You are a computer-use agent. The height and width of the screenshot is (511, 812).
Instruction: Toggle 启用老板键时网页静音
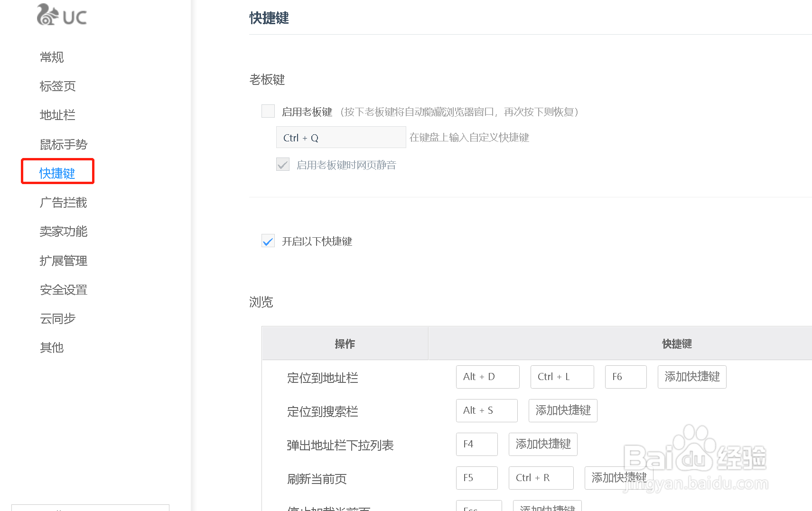click(x=282, y=164)
